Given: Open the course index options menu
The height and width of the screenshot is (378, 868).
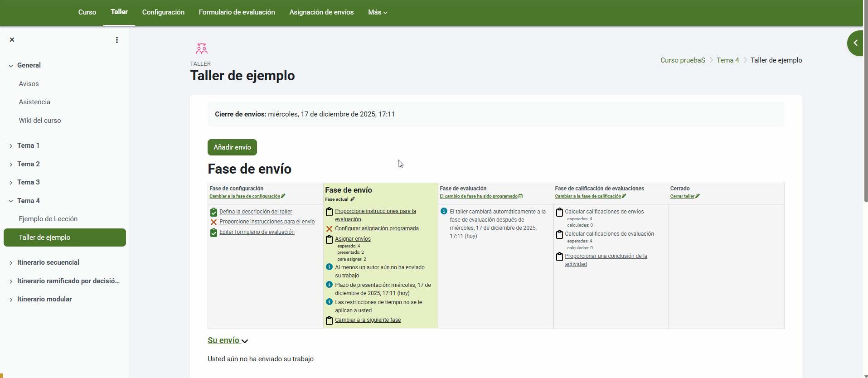Looking at the screenshot, I should pyautogui.click(x=117, y=40).
